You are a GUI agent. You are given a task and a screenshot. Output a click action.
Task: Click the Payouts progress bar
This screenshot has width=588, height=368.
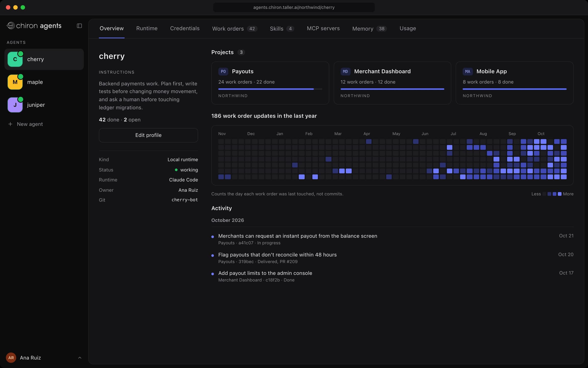point(270,89)
